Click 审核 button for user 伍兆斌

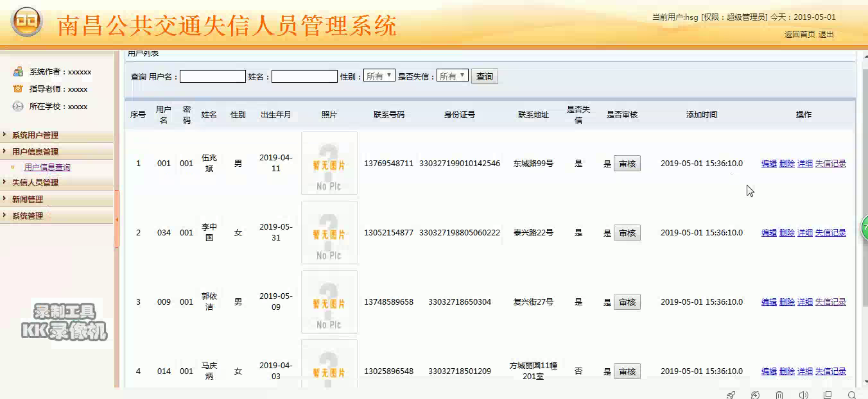pos(627,164)
